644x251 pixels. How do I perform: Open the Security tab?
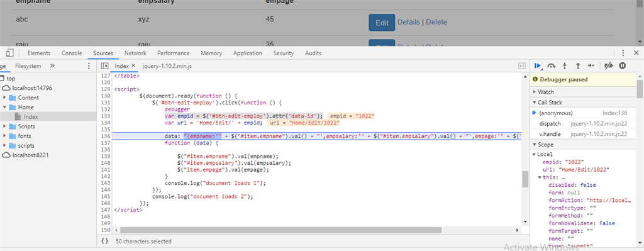pos(284,53)
